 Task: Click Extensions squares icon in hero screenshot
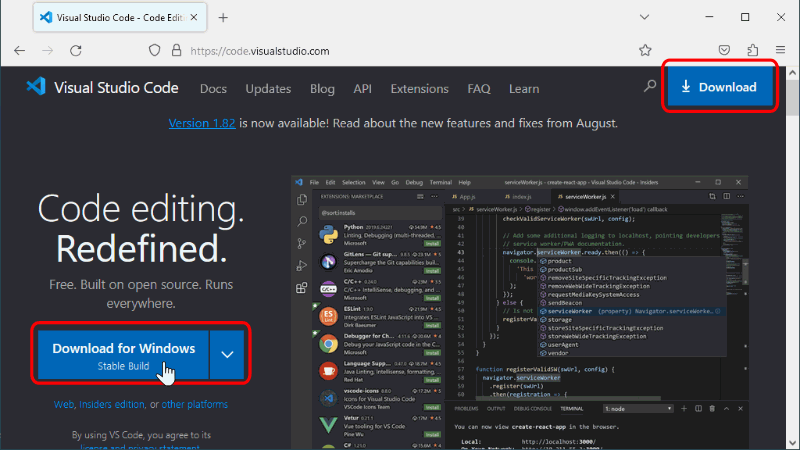(302, 288)
